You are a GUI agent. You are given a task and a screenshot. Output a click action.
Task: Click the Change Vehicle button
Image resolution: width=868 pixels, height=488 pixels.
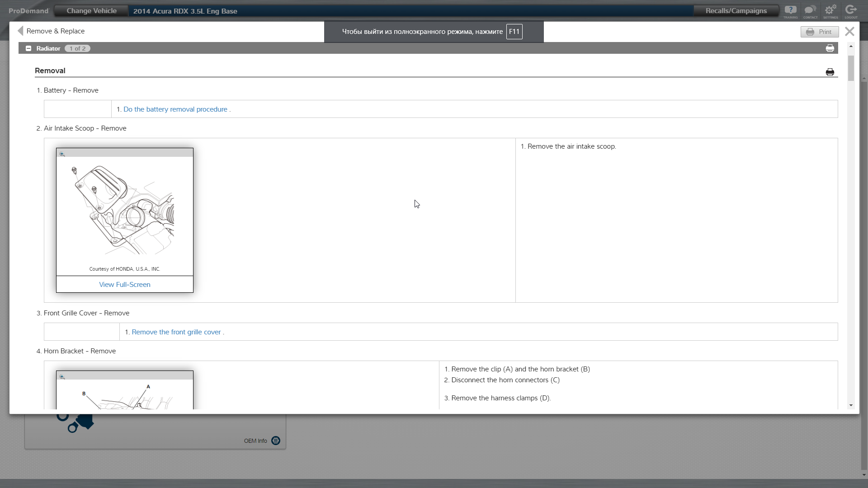91,11
